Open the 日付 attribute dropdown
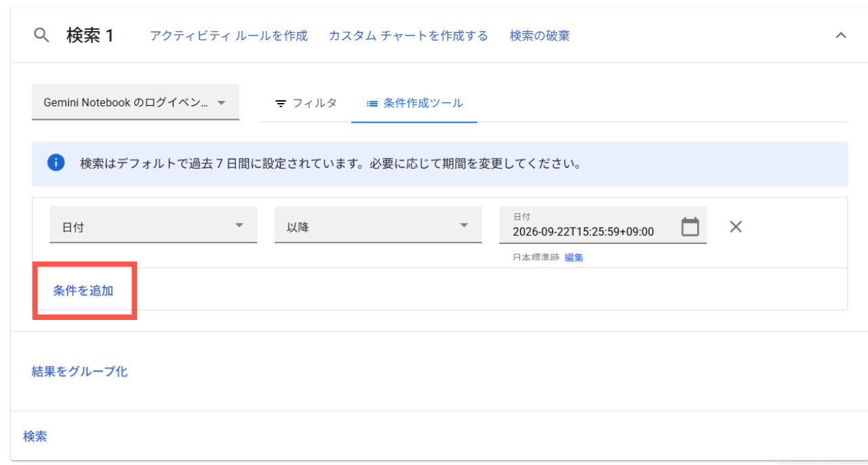868x465 pixels. [x=153, y=225]
